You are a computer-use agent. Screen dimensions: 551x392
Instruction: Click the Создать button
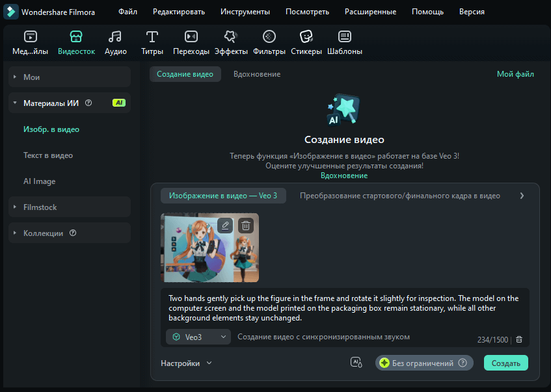point(506,363)
